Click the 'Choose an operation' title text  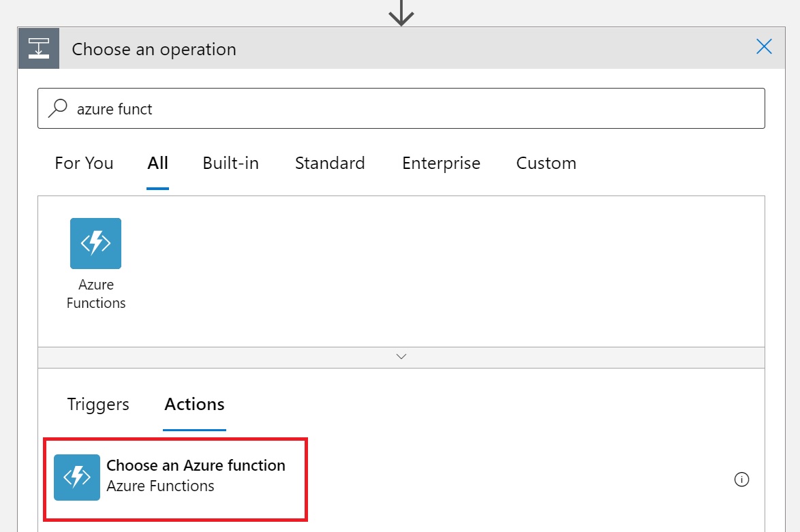[x=154, y=49]
